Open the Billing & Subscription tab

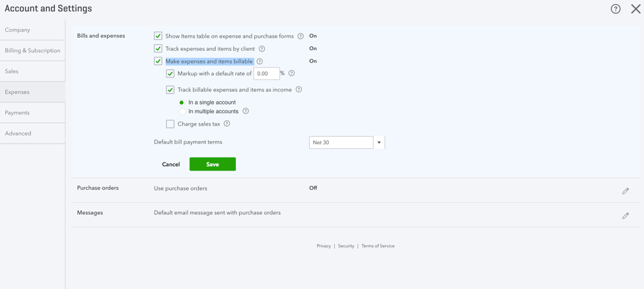(32, 50)
